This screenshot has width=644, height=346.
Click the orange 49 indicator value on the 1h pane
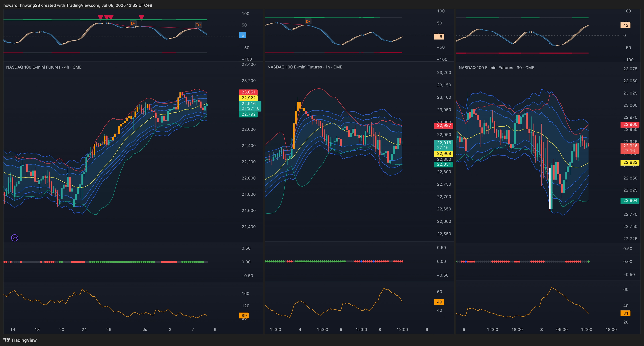(439, 302)
